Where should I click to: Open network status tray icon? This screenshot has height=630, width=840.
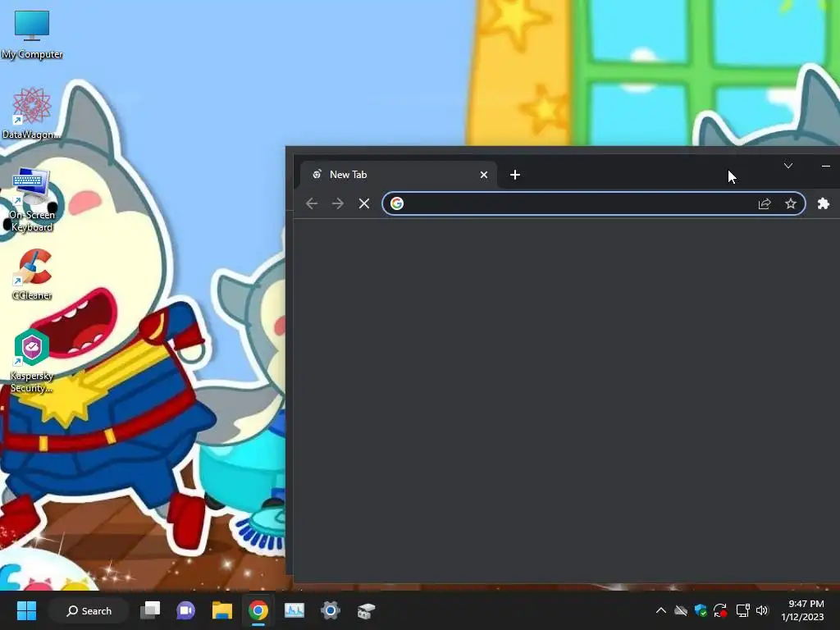coord(742,610)
